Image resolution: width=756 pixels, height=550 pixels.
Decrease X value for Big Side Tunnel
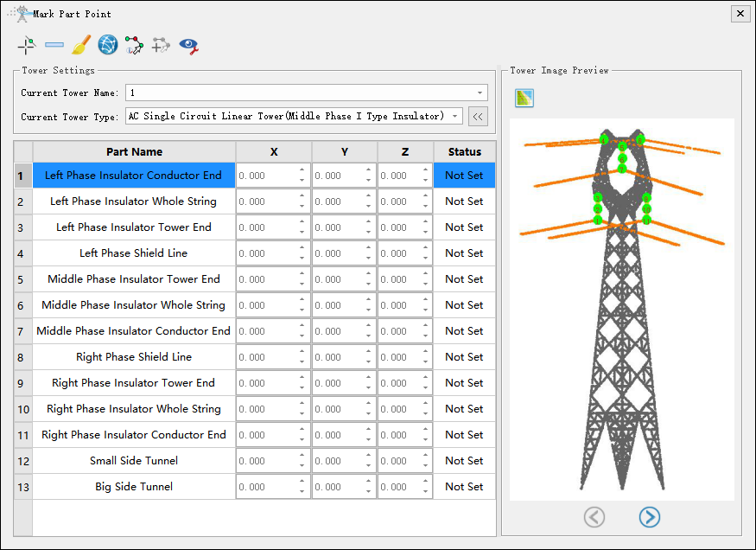(x=302, y=492)
